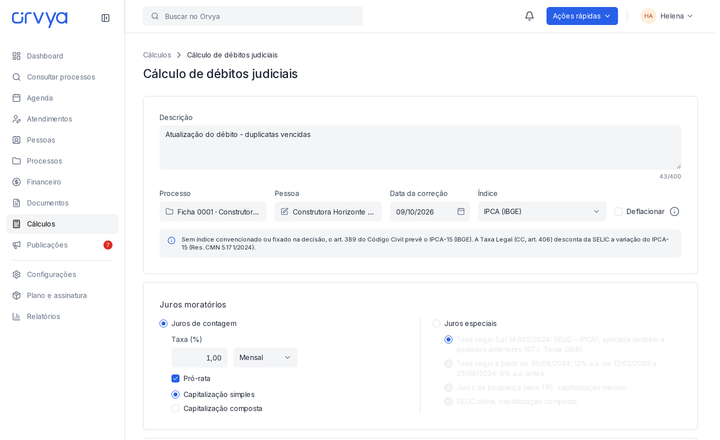Click the Financeiro coin icon
Screen dimensions: 720x440
(x=17, y=182)
